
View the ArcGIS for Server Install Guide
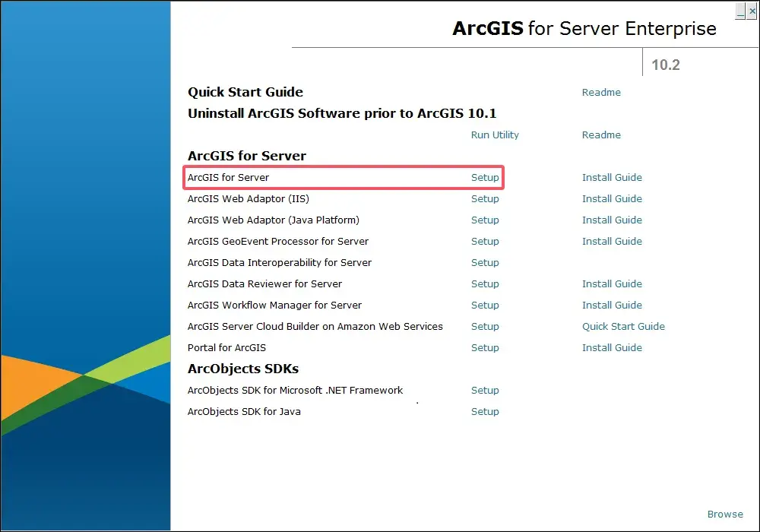[612, 177]
